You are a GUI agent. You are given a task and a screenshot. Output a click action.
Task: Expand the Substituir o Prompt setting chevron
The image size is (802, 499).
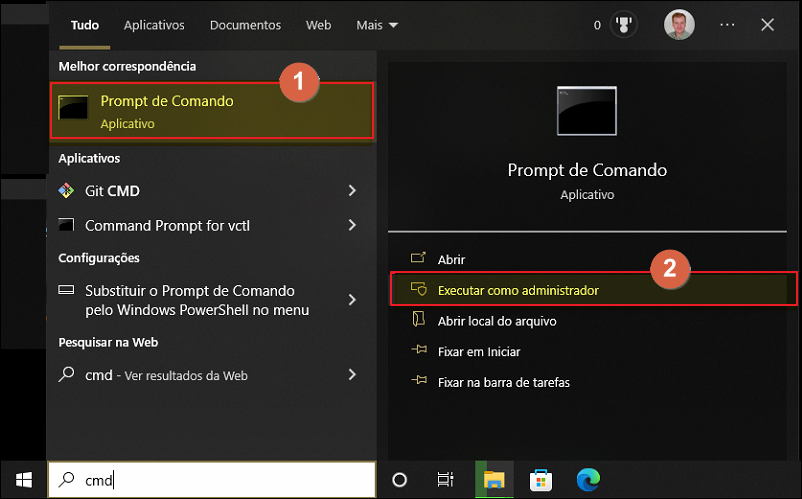pyautogui.click(x=352, y=300)
